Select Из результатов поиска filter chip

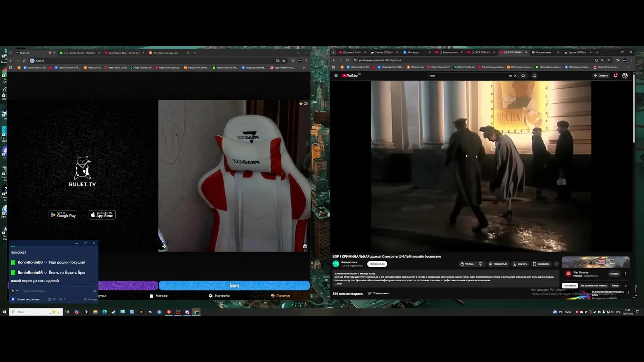coord(594,286)
